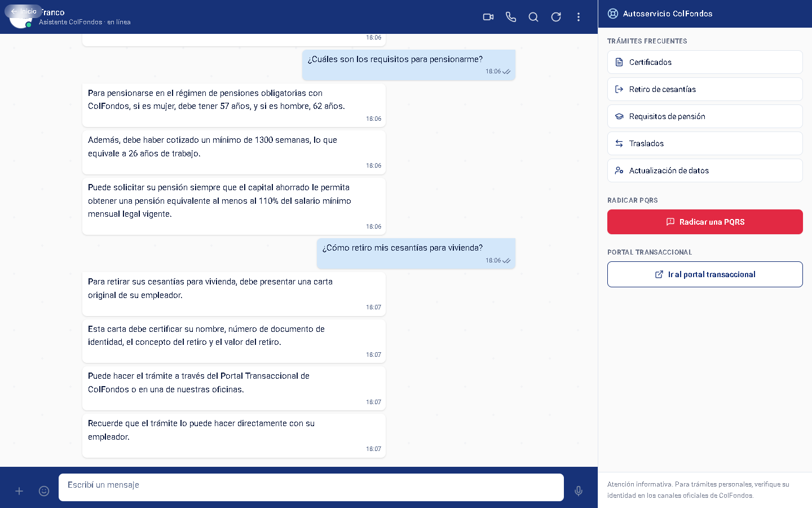Start a voice call via phone icon
Screen dimensions: 812x508
[511, 17]
